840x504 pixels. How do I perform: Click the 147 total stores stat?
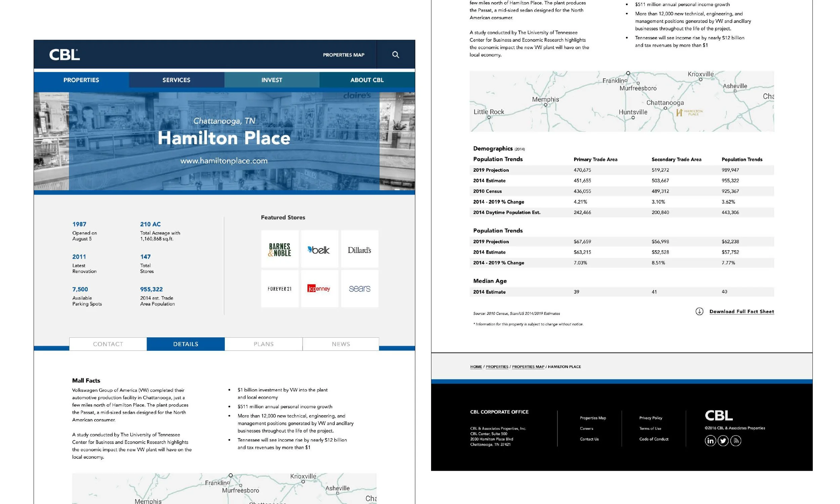[145, 257]
